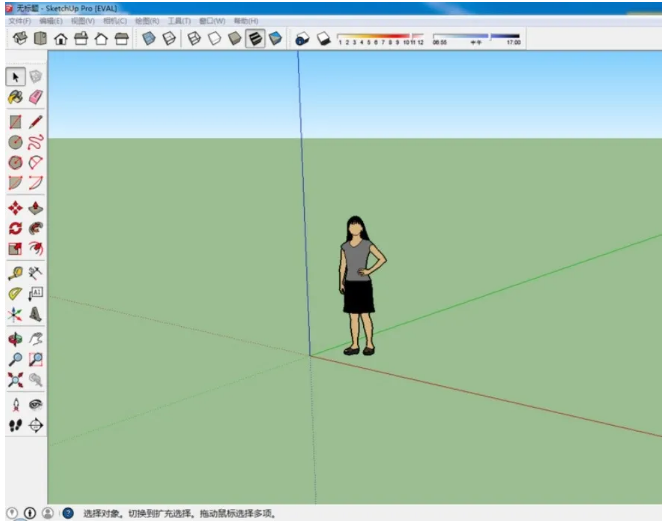668x528 pixels.
Task: Pick the Dimension tool
Action: [x=36, y=273]
